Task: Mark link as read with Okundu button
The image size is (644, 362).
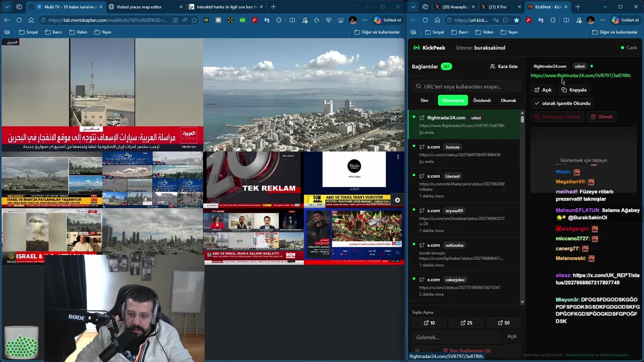Action: tap(562, 103)
